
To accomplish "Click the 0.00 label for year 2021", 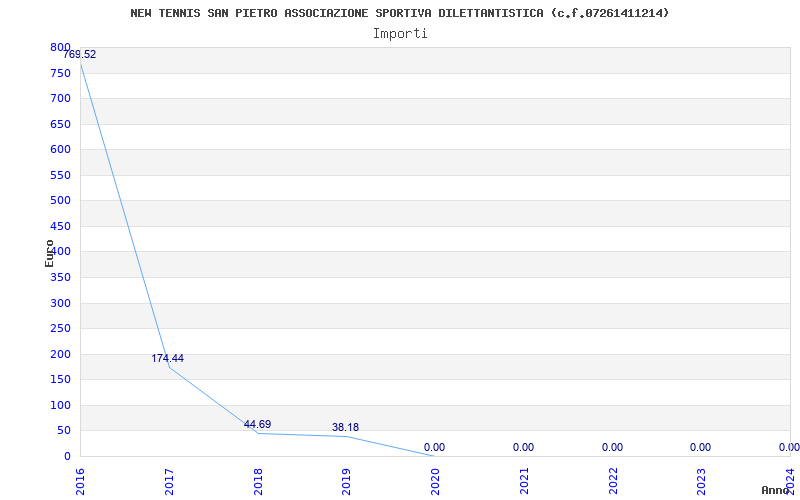I will (523, 447).
